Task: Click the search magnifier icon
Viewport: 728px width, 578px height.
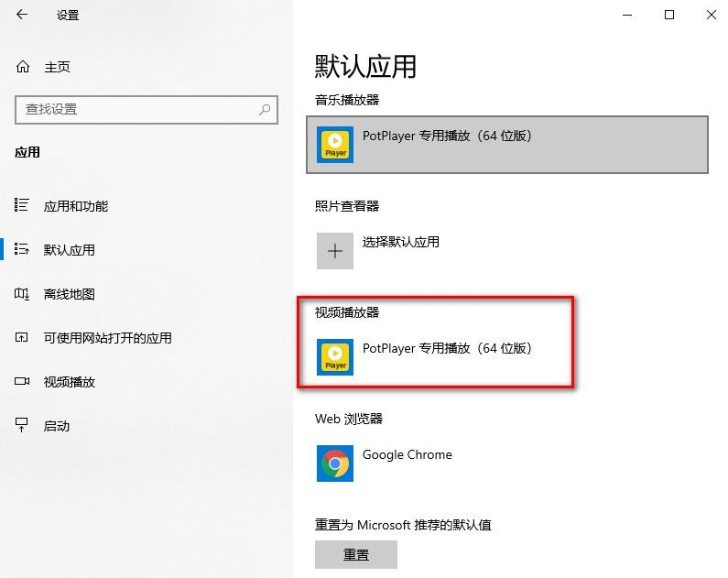Action: pos(265,110)
